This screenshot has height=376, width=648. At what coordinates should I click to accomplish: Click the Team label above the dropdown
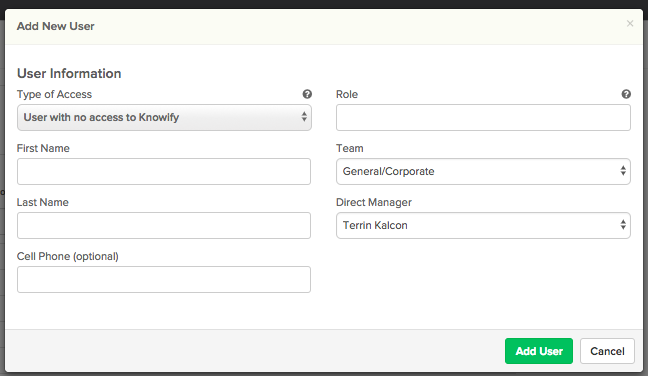coord(350,148)
